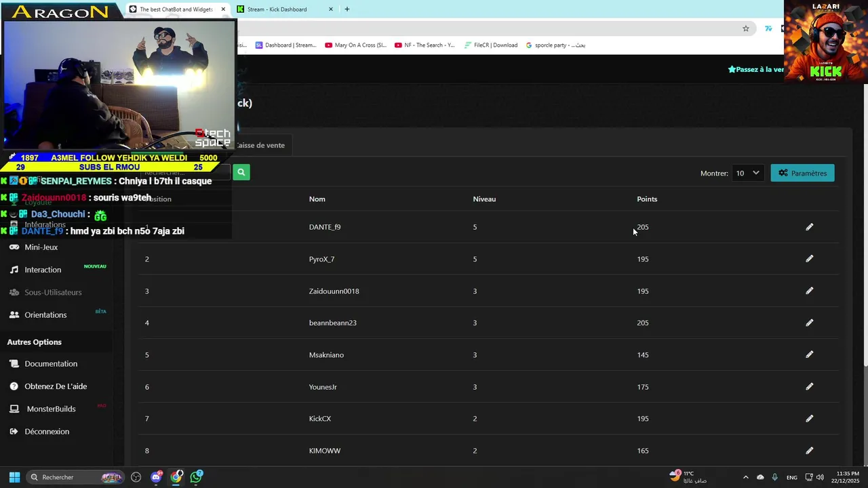Open the weather widget in taskbar
The height and width of the screenshot is (488, 868).
[688, 477]
